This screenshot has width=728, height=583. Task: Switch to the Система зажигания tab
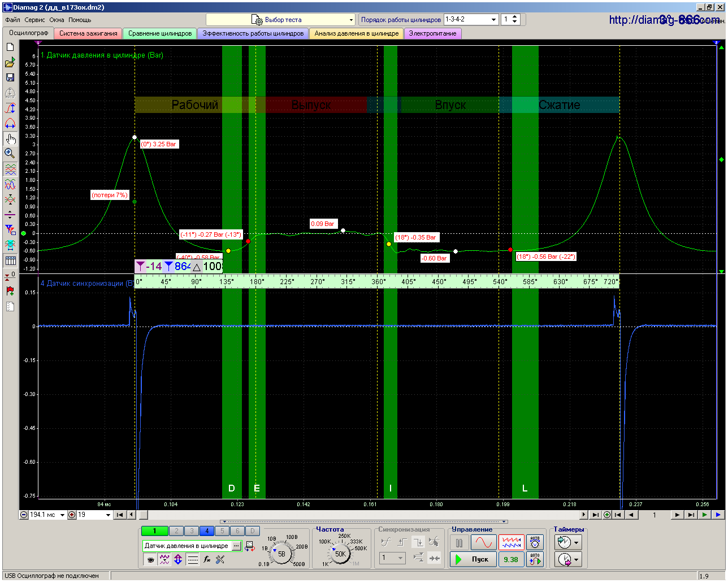pos(88,34)
